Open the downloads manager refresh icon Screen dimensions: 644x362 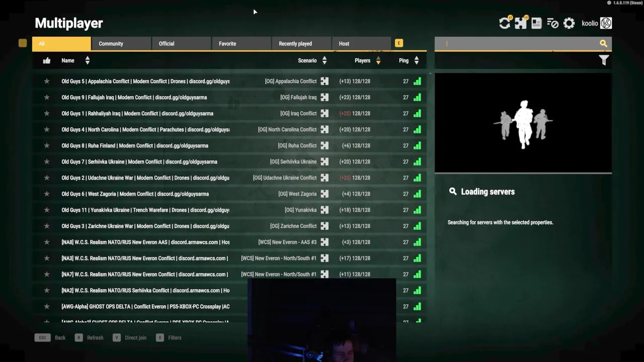[x=504, y=23]
